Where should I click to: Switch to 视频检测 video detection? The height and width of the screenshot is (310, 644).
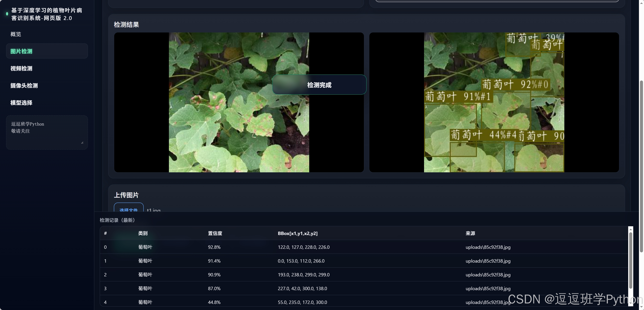click(x=22, y=68)
